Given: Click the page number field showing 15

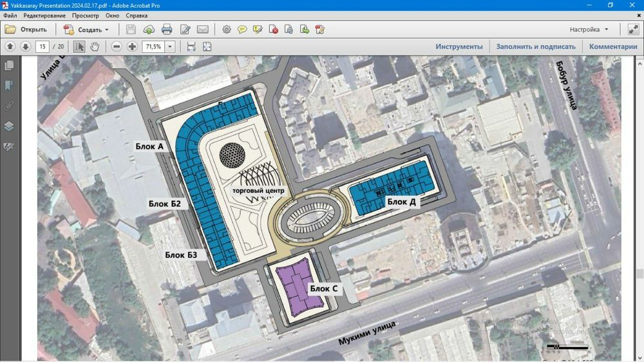Looking at the screenshot, I should pos(43,46).
